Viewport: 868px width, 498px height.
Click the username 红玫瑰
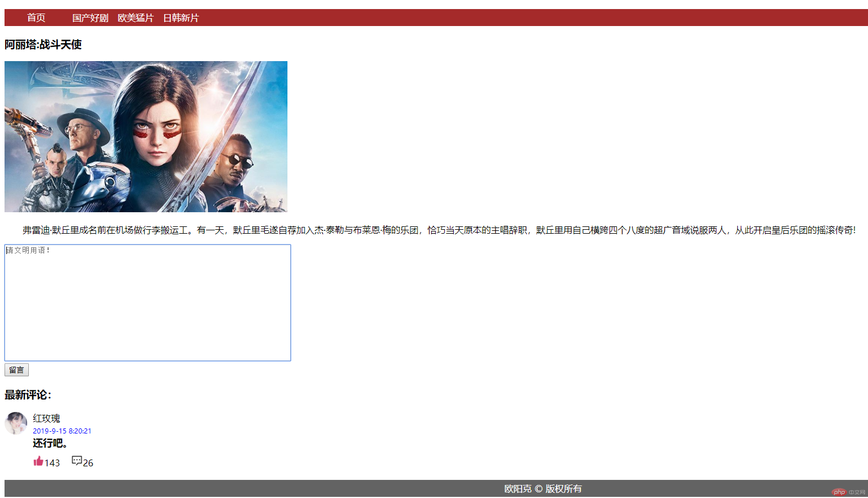coord(46,418)
